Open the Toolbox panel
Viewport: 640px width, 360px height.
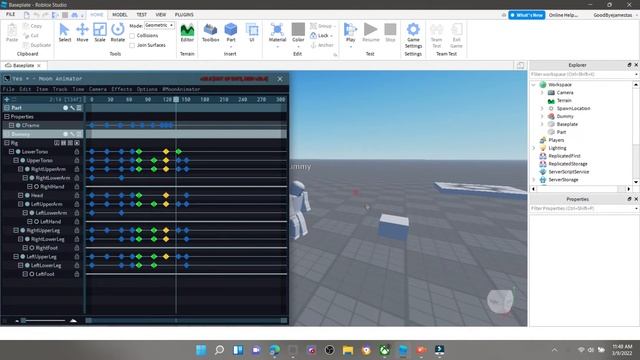click(x=210, y=33)
